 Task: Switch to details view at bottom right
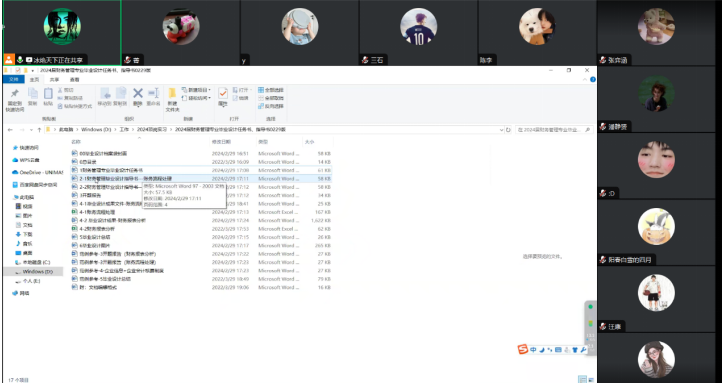(583, 380)
